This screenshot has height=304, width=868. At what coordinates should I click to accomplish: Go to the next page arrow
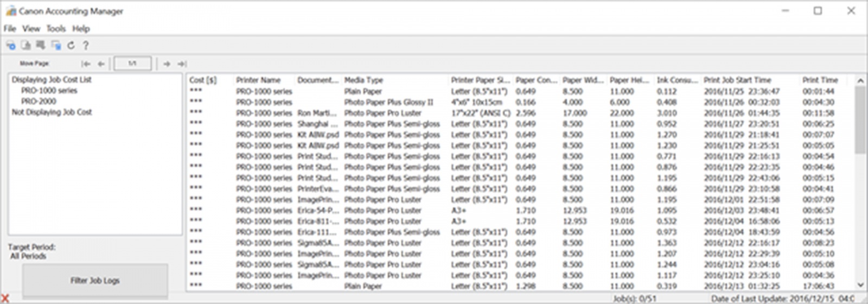click(167, 64)
